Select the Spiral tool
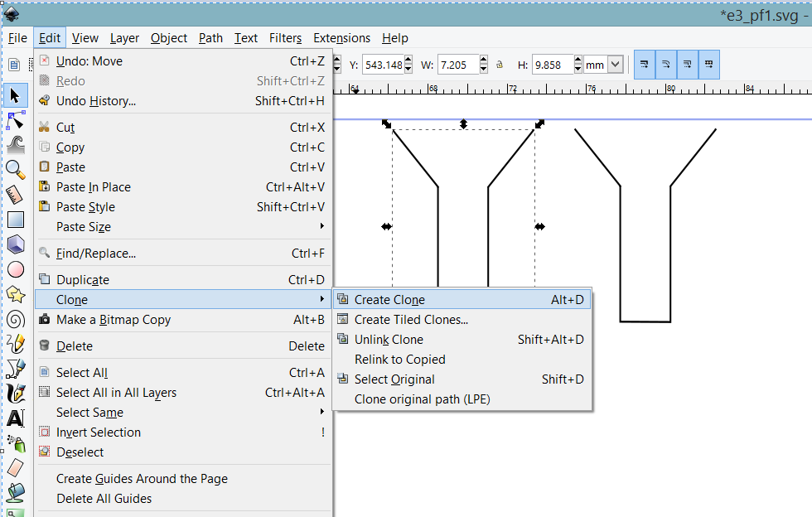 coord(16,319)
